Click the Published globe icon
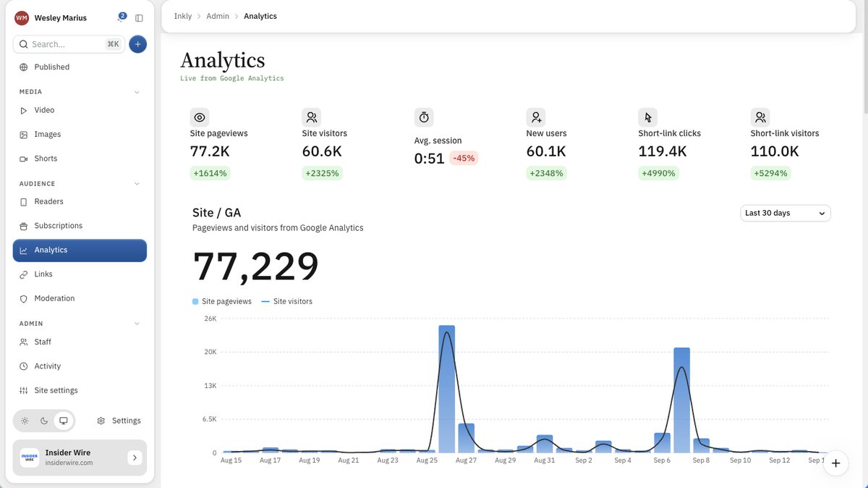The width and height of the screenshot is (868, 488). point(24,67)
